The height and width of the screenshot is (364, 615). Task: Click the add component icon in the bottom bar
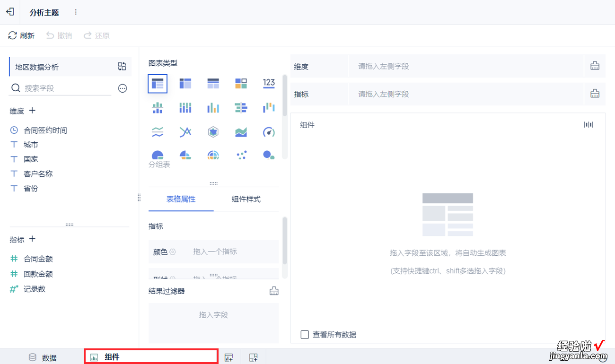click(x=229, y=357)
